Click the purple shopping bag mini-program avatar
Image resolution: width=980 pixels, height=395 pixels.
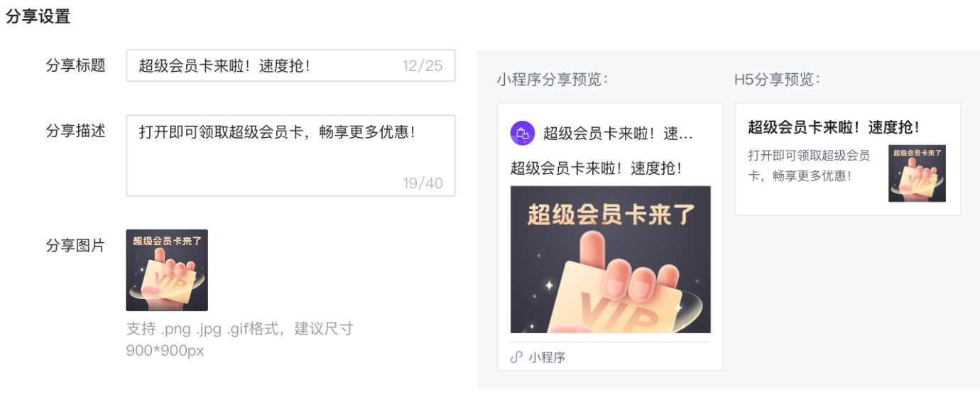coord(522,133)
